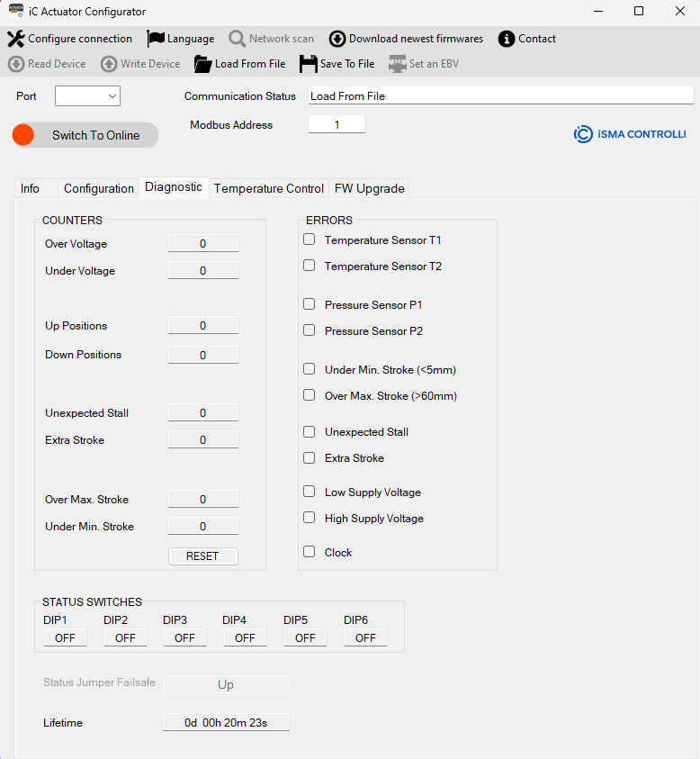The height and width of the screenshot is (759, 700).
Task: Click the iSMA CONTROLLI logo
Action: [630, 134]
